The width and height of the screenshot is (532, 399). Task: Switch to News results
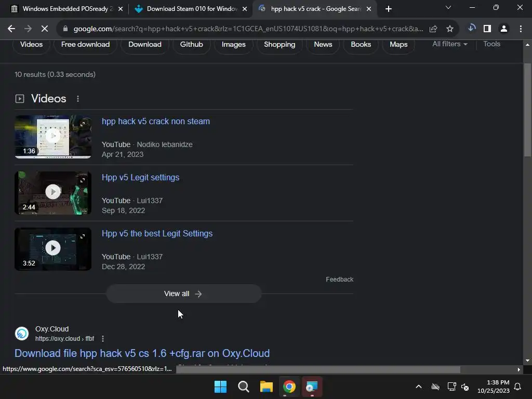323,45
